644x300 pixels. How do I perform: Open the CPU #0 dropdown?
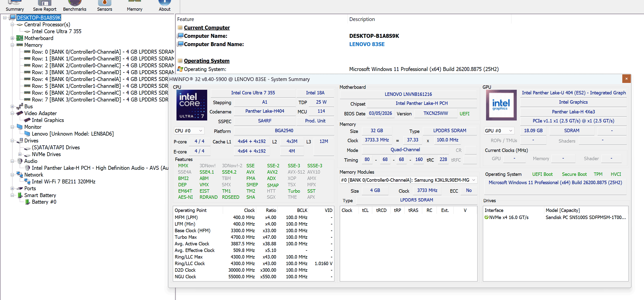(x=189, y=131)
